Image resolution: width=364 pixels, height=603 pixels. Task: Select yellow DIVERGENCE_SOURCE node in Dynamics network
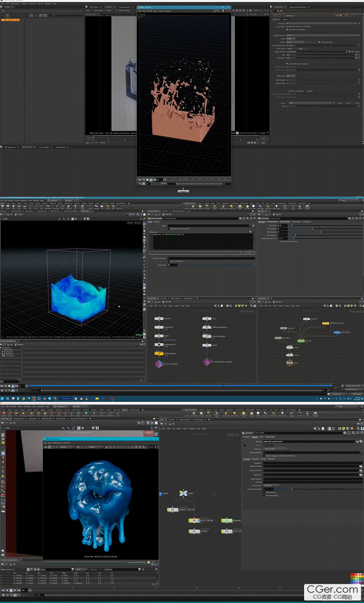tap(326, 323)
